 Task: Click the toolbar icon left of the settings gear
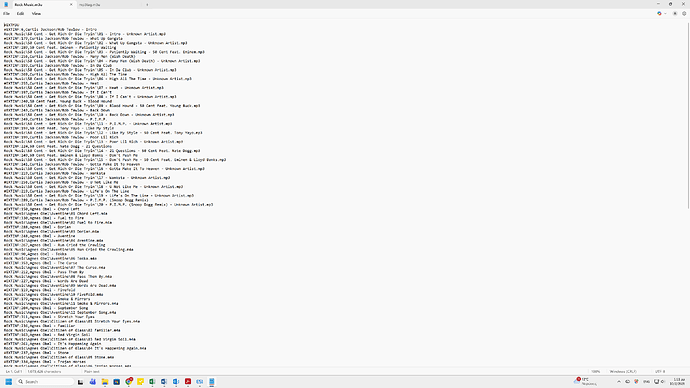point(675,14)
